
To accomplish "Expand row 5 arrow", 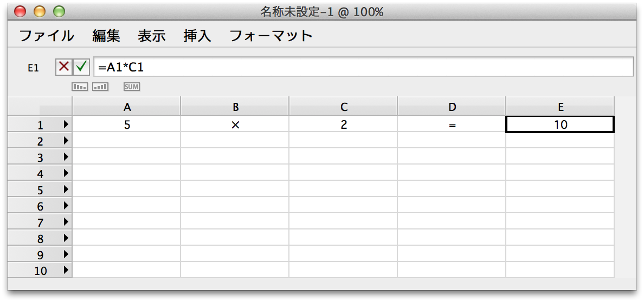I will point(66,189).
